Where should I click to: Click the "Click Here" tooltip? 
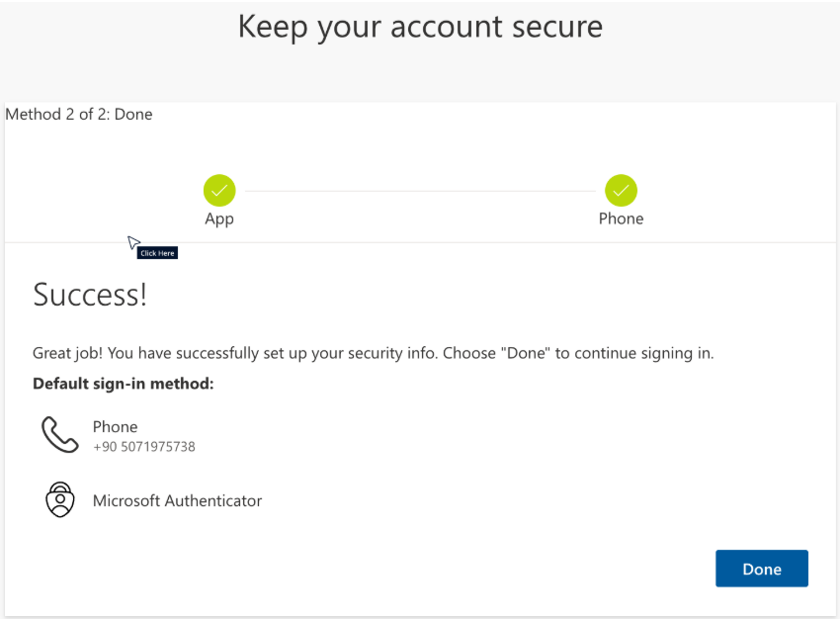157,253
